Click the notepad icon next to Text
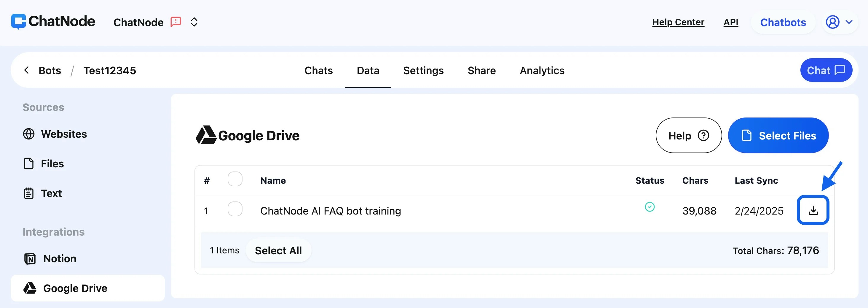 pos(29,193)
